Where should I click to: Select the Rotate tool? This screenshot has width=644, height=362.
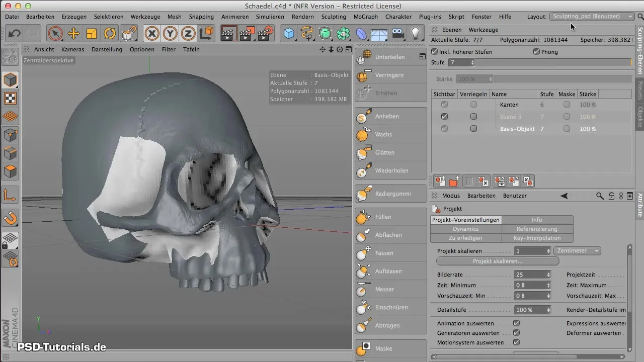tap(110, 34)
